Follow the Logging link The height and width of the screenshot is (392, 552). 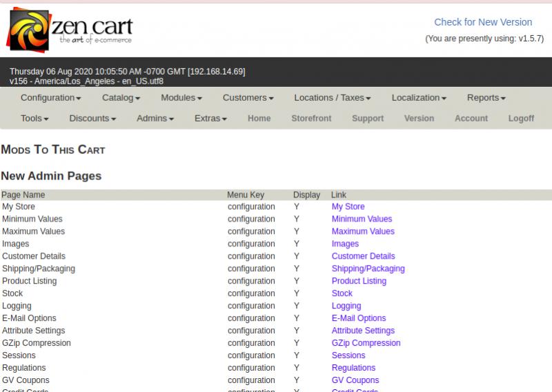click(346, 306)
